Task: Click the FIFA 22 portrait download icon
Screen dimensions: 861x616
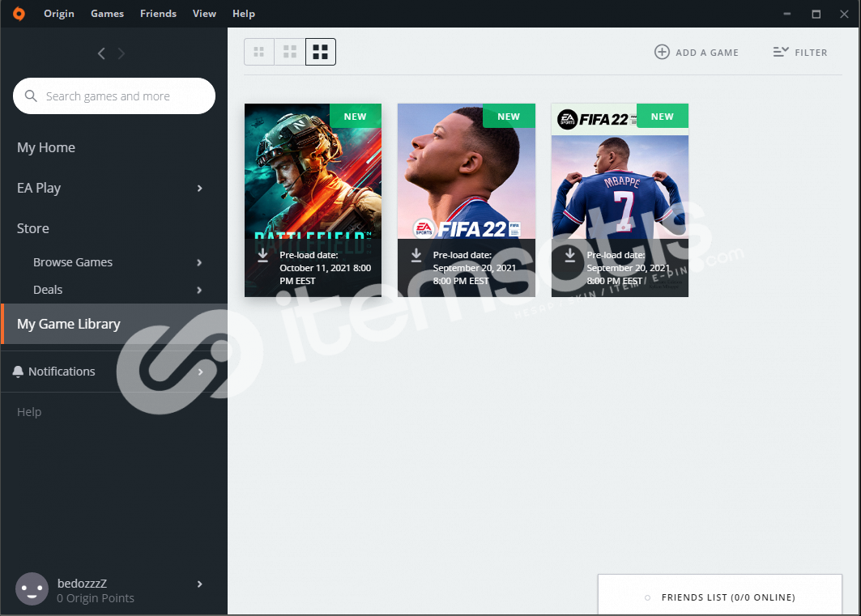Action: click(416, 255)
